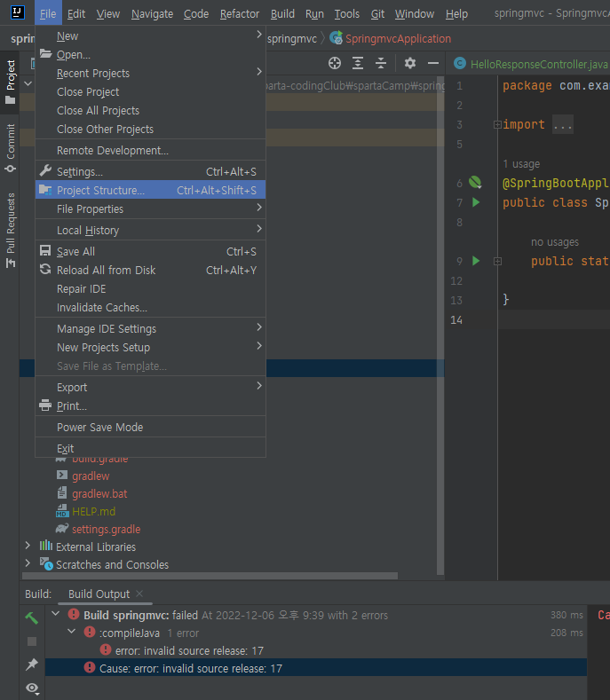Click the Open folder icon in File menu
Image resolution: width=610 pixels, height=700 pixels.
45,54
